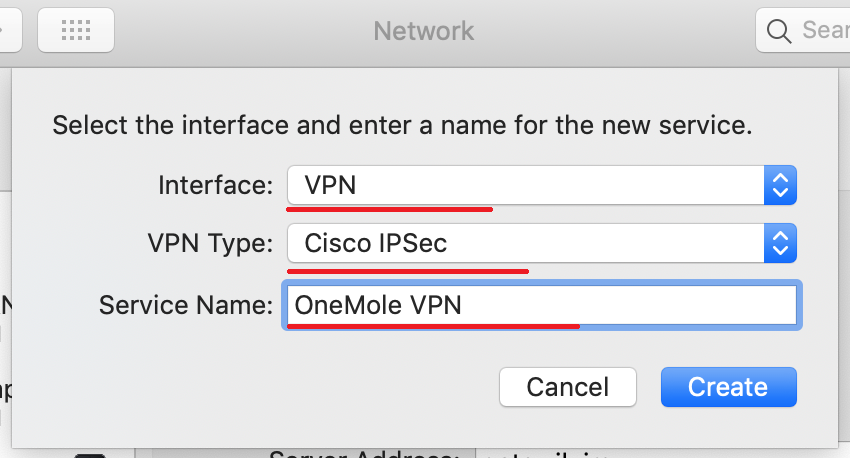The height and width of the screenshot is (458, 850).
Task: Click the Service Name text field
Action: [x=542, y=305]
